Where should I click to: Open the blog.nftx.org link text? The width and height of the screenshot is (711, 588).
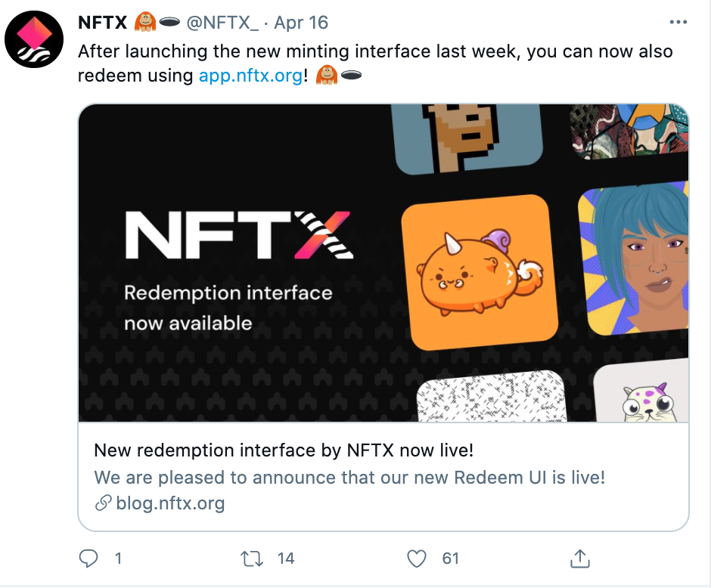pyautogui.click(x=170, y=503)
